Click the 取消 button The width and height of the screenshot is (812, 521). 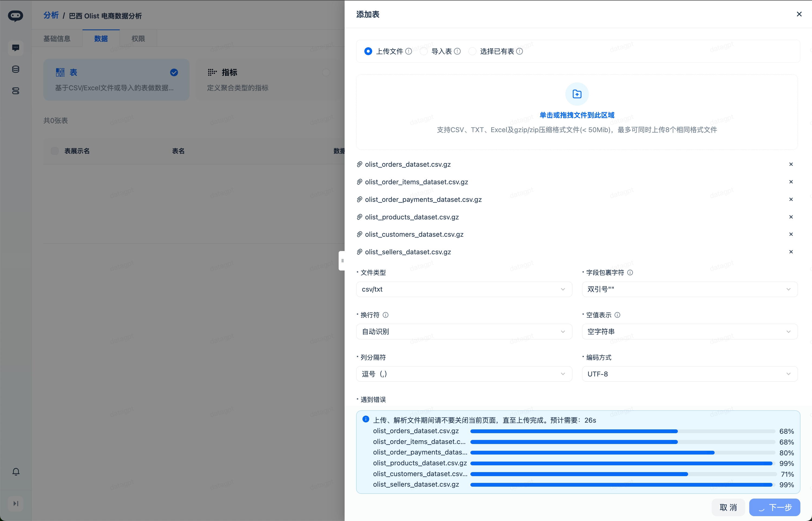point(728,507)
